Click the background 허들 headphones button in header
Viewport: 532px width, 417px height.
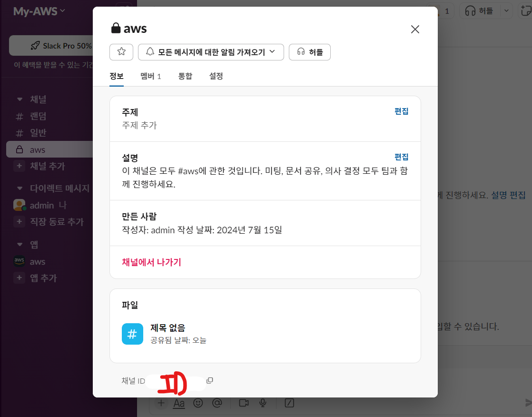point(479,11)
